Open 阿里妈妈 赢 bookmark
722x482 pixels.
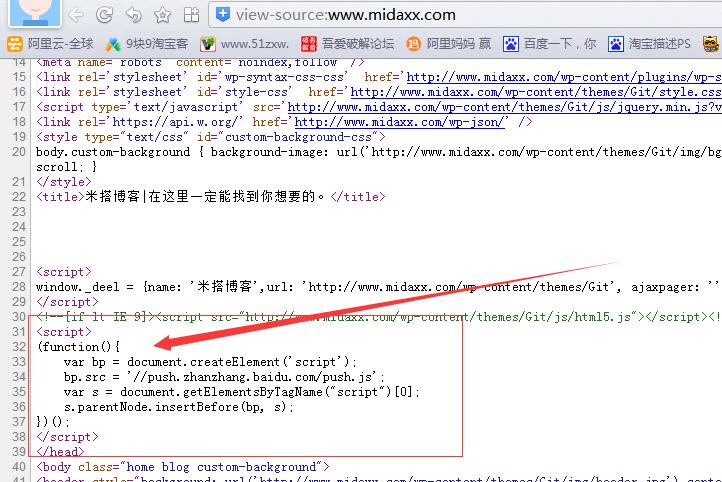click(448, 44)
